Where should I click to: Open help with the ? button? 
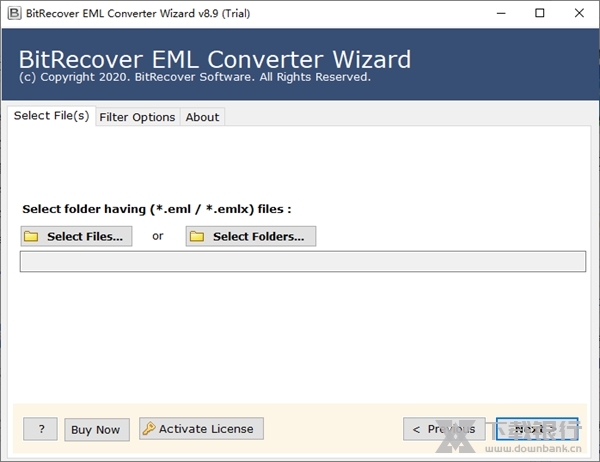point(41,429)
